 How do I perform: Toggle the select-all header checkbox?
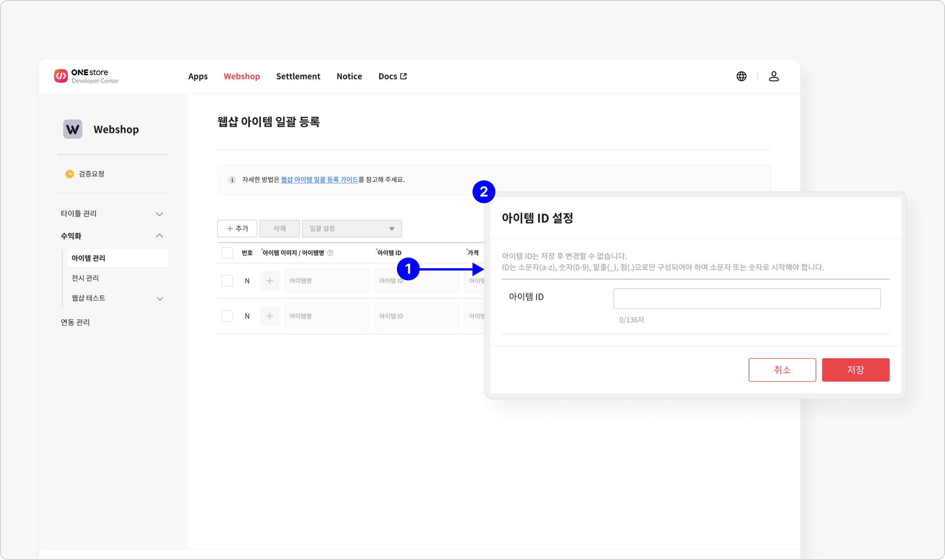(227, 253)
